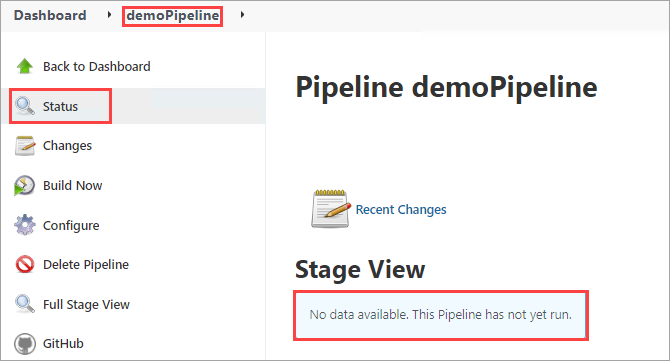The width and height of the screenshot is (670, 361).
Task: Expand the arrow after Dashboard breadcrumb
Action: (x=109, y=15)
